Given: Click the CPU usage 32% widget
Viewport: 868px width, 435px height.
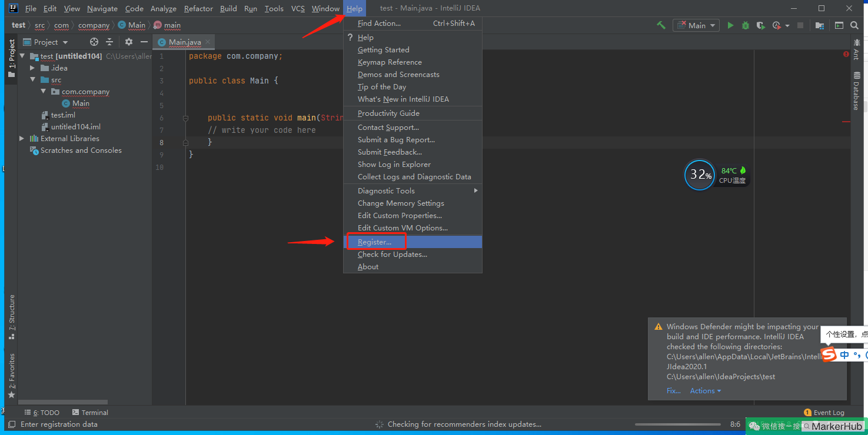Looking at the screenshot, I should [700, 175].
